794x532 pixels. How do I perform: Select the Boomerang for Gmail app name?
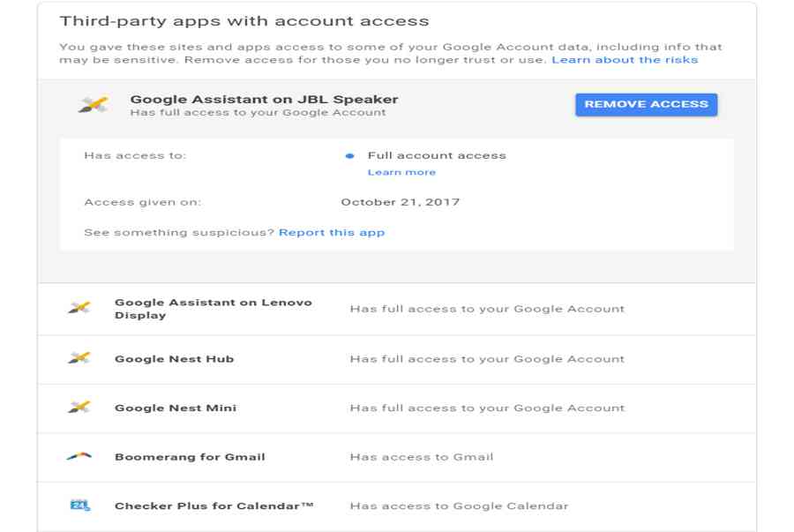click(190, 457)
